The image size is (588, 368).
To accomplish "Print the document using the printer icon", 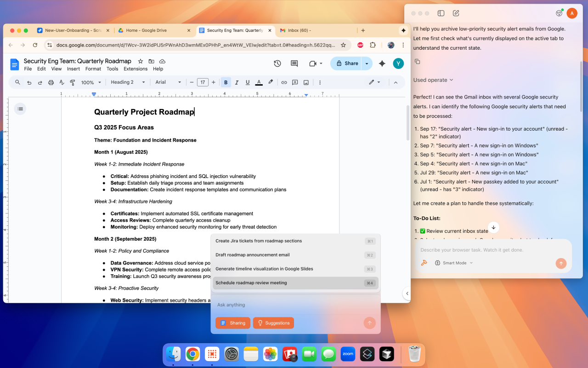I will 51,82.
